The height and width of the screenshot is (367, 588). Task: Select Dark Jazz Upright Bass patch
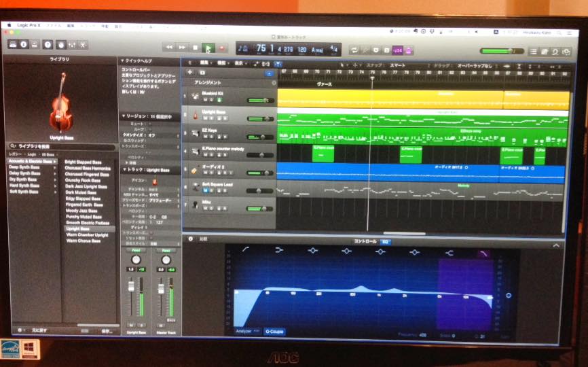(86, 186)
